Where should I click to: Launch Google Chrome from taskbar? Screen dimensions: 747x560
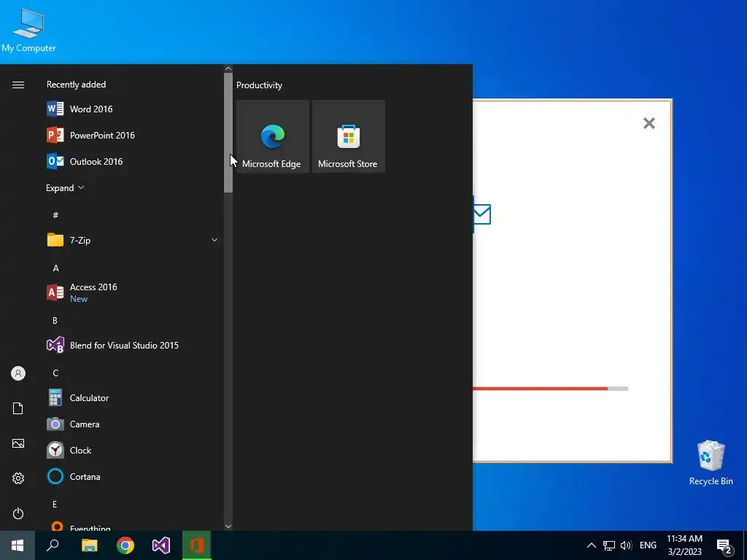pyautogui.click(x=125, y=545)
